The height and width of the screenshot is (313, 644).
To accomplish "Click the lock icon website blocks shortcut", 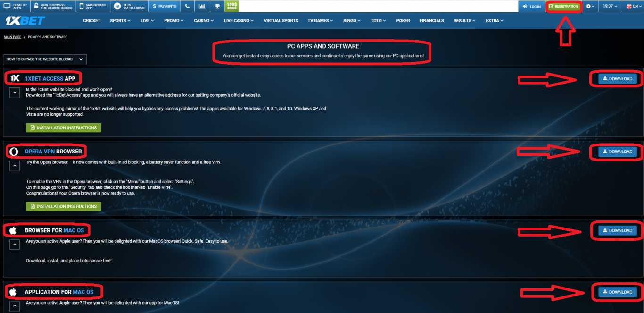I will pyautogui.click(x=53, y=6).
